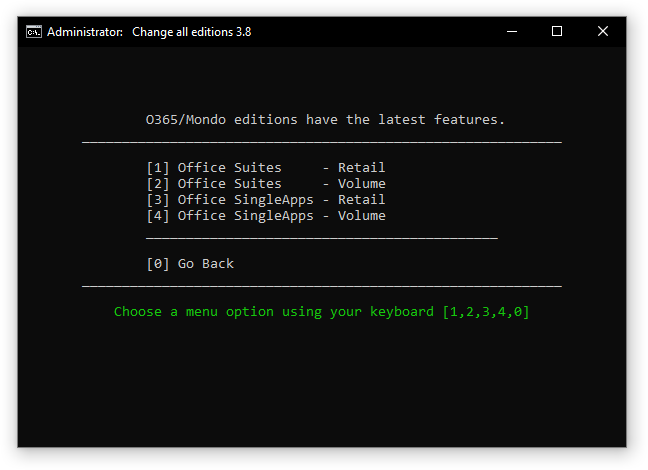Click the window title Change all editions 3.8
The image size is (648, 470).
coord(192,31)
